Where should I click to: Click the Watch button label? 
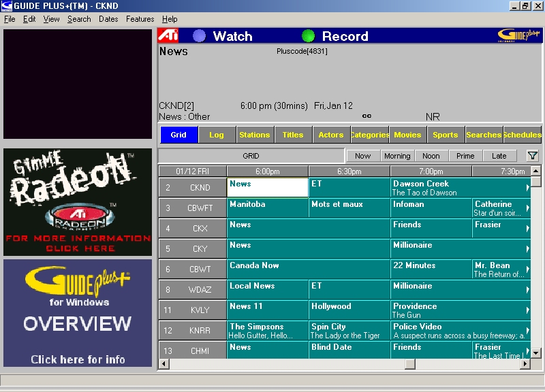(x=232, y=36)
